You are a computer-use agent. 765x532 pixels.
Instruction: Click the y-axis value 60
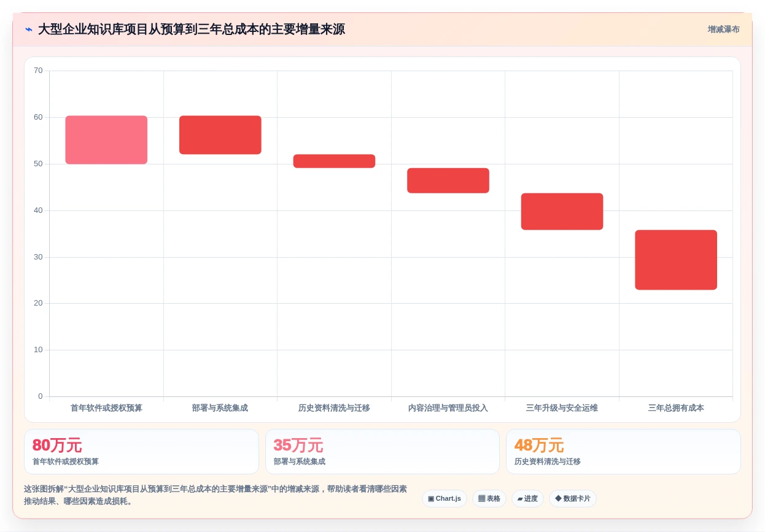(x=38, y=117)
